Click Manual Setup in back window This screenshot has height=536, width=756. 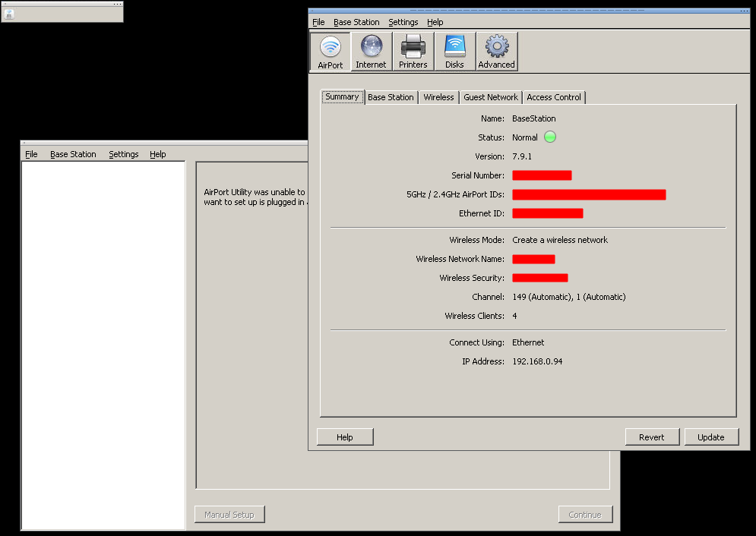pos(229,514)
